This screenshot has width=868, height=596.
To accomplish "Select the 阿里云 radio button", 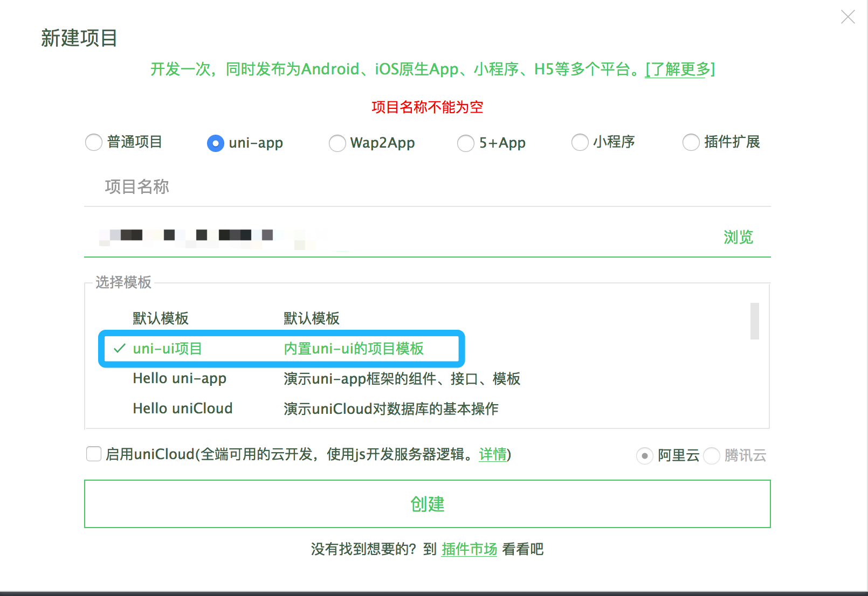I will (x=645, y=456).
